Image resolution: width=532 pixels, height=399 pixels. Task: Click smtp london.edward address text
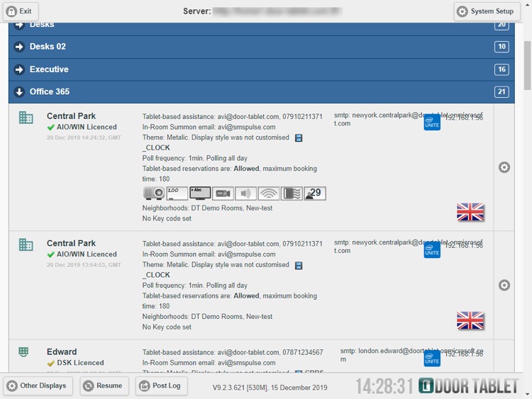(x=411, y=355)
